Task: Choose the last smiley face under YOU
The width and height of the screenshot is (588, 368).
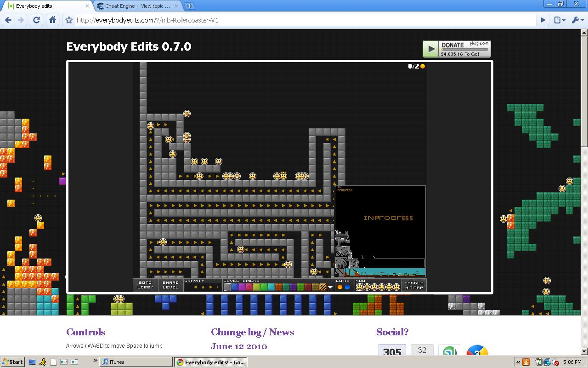Action: (x=396, y=287)
